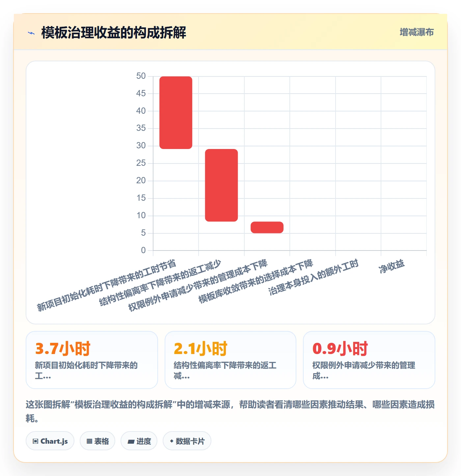
Task: Click axis label 模板库收敛带来的选择成本下降
Action: click(256, 281)
